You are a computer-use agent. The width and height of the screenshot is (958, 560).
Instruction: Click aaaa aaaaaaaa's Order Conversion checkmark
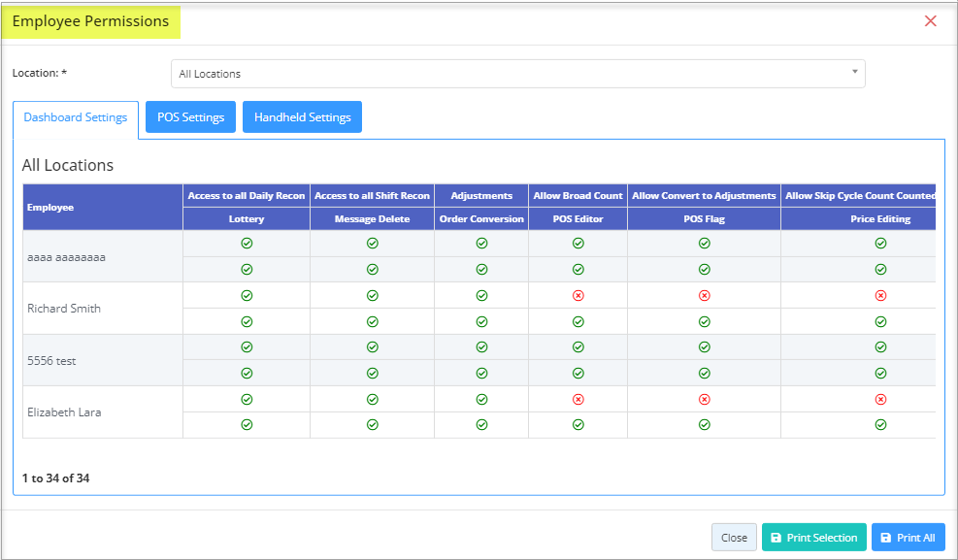(x=481, y=269)
